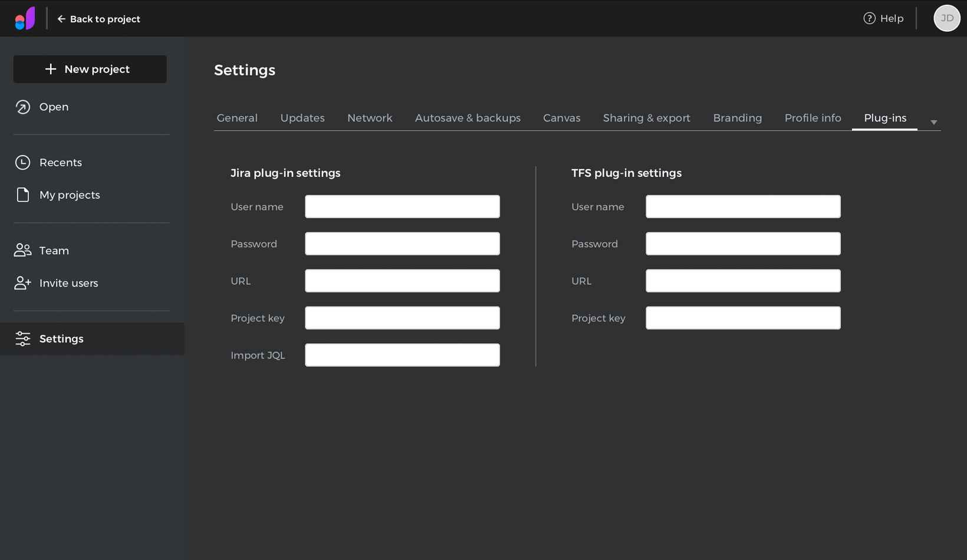Click the Invite users person-plus icon
This screenshot has width=967, height=560.
click(x=22, y=283)
